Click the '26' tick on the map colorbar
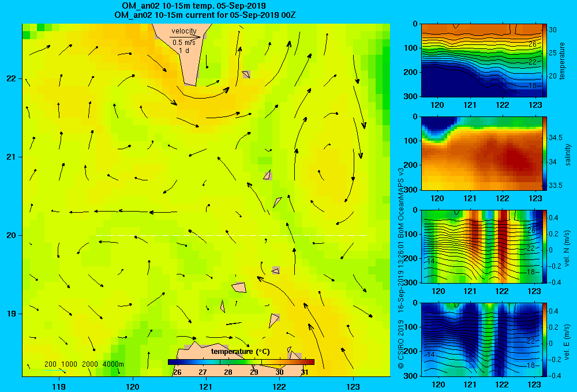577x392 pixels. 177,372
